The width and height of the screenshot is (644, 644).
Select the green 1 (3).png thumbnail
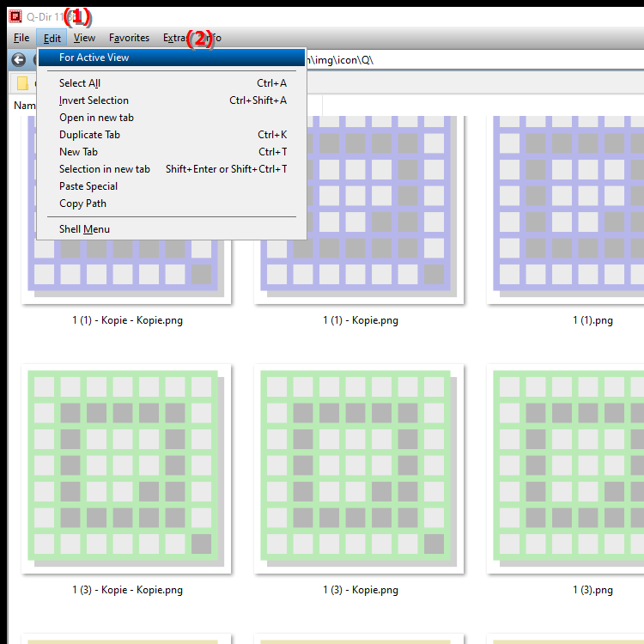click(x=567, y=469)
